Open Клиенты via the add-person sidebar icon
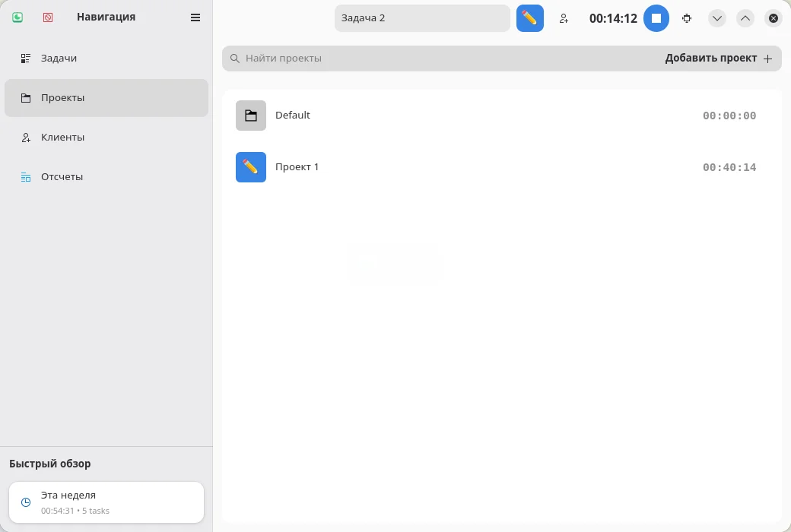This screenshot has height=532, width=791. tap(26, 137)
